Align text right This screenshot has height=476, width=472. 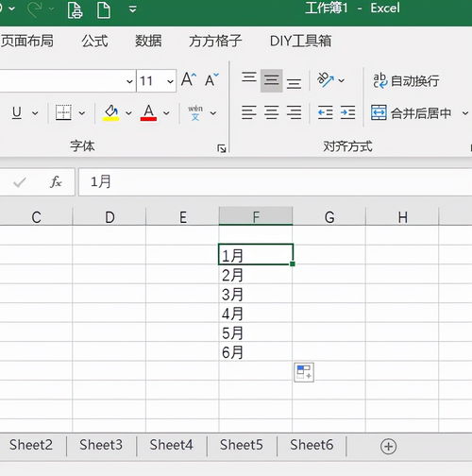pyautogui.click(x=294, y=112)
